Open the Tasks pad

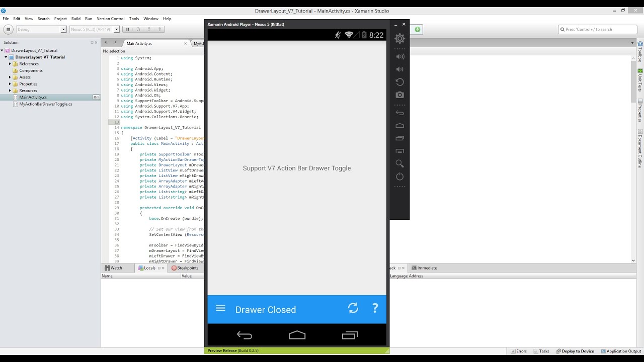541,351
